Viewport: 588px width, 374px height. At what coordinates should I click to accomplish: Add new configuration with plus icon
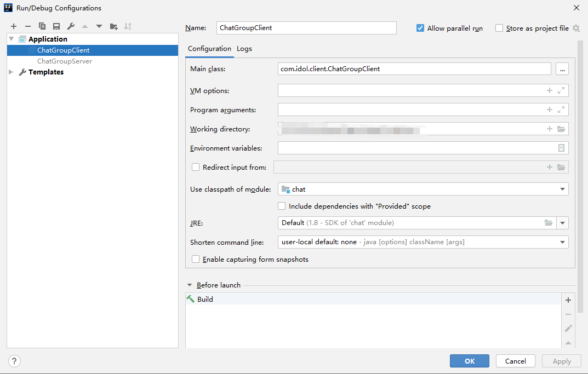click(14, 26)
